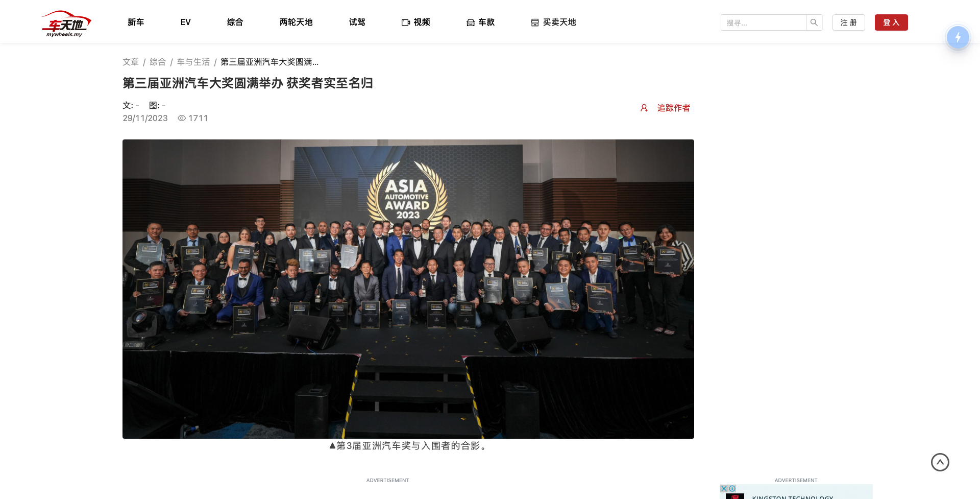Go to 两轮天地 section

point(296,22)
